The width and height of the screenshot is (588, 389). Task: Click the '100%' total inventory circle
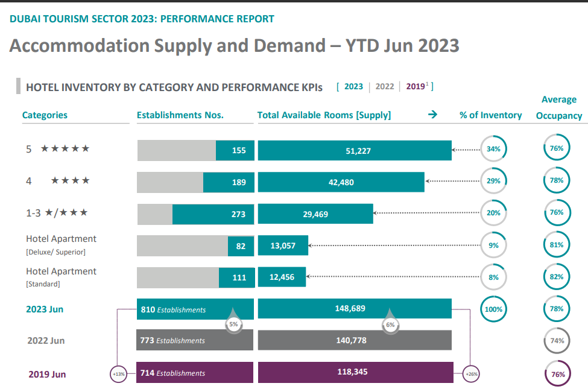pos(493,309)
